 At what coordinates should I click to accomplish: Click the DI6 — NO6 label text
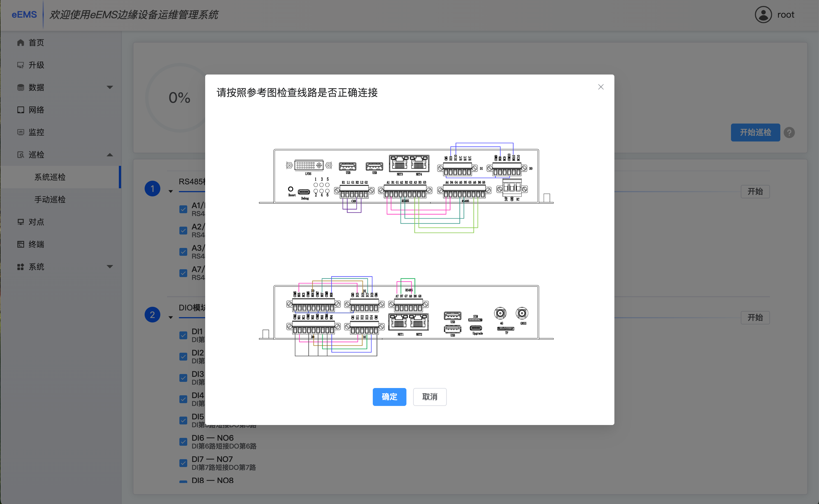coord(212,438)
